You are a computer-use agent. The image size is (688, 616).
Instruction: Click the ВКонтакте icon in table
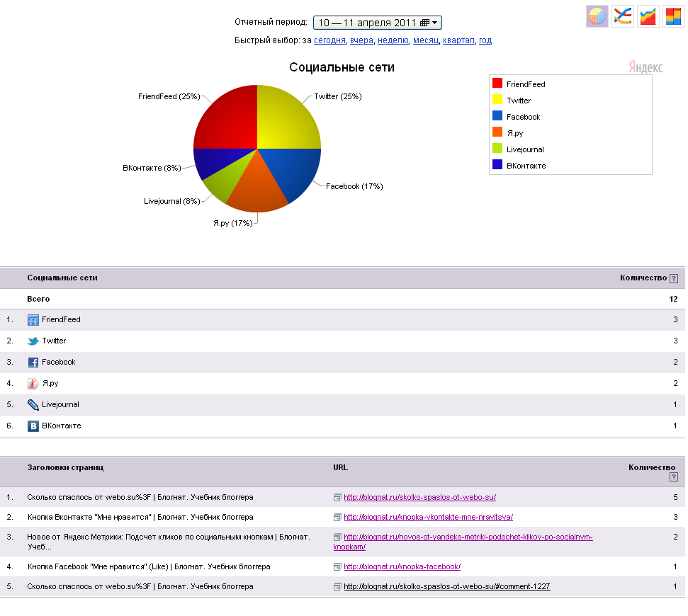click(x=33, y=426)
